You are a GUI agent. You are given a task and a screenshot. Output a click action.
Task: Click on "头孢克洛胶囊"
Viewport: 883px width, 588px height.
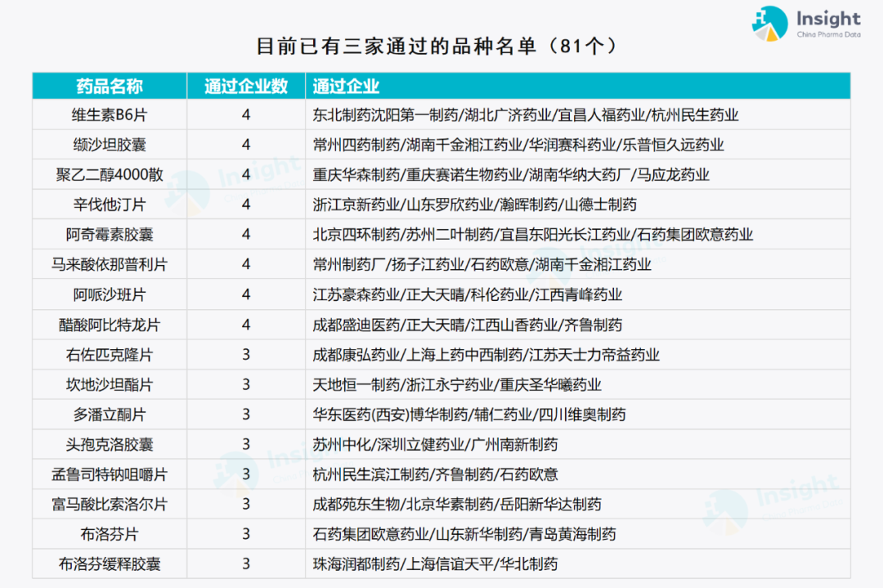pyautogui.click(x=110, y=444)
